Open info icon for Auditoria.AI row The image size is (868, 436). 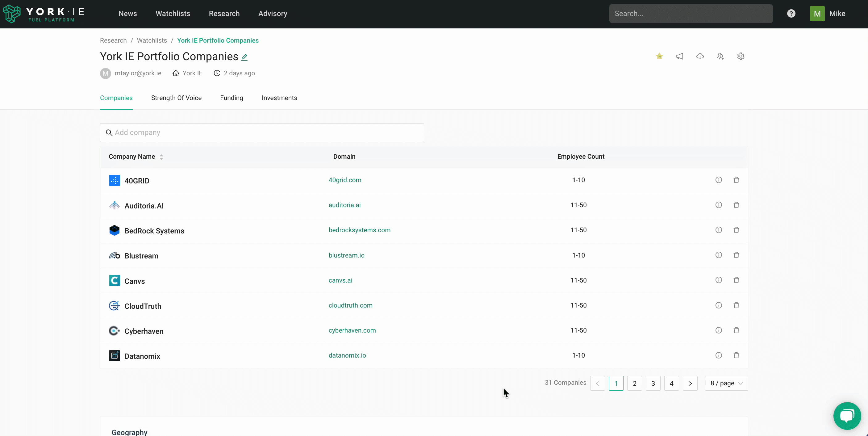pos(719,205)
